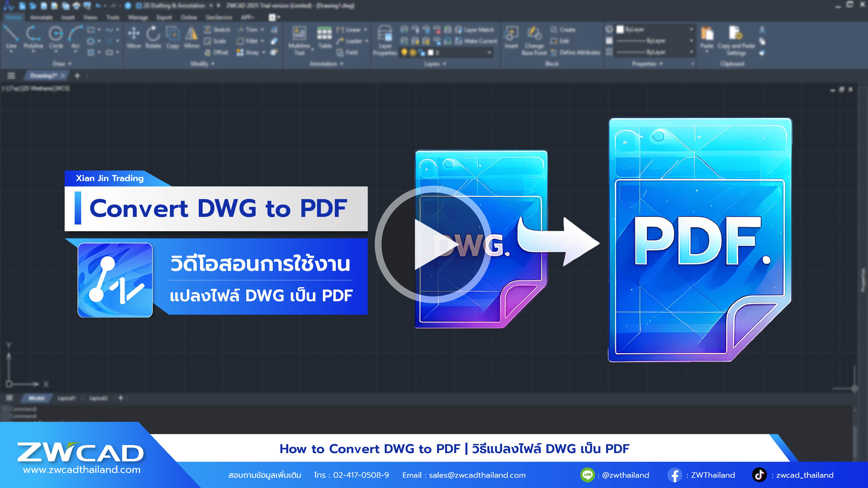Switch to the Manage ribbon tab
Screen dimensions: 868x488
138,17
